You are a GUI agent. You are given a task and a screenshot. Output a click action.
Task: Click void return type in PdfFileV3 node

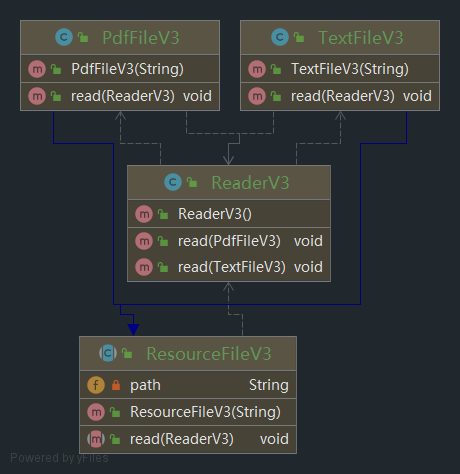[x=197, y=96]
